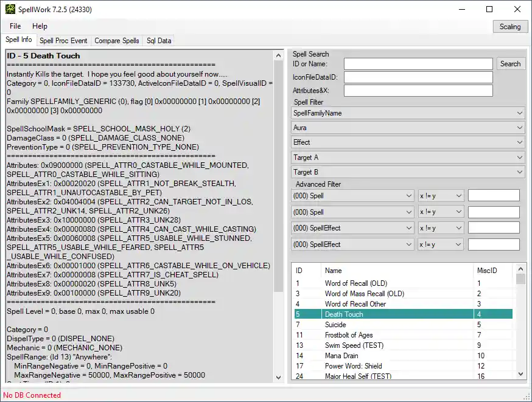Screen dimensions: 532x402
Task: Click the spell list scrollbar down arrow
Action: 520,373
